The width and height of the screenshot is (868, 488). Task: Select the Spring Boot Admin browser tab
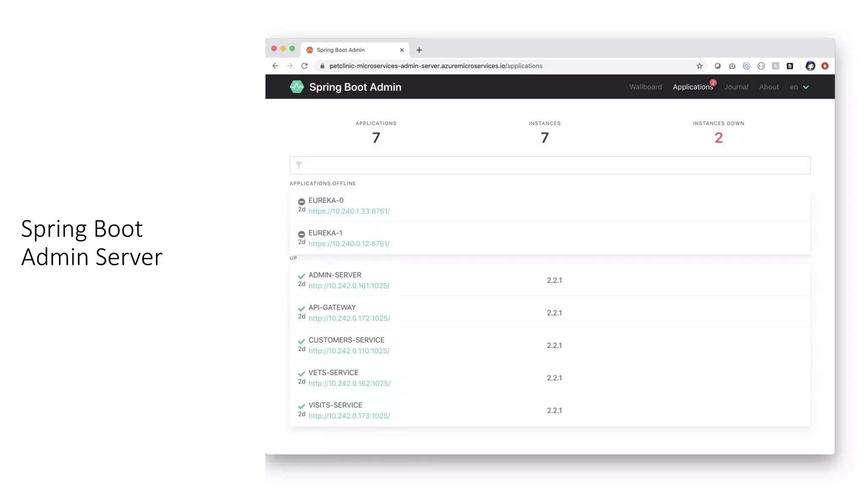(x=355, y=50)
